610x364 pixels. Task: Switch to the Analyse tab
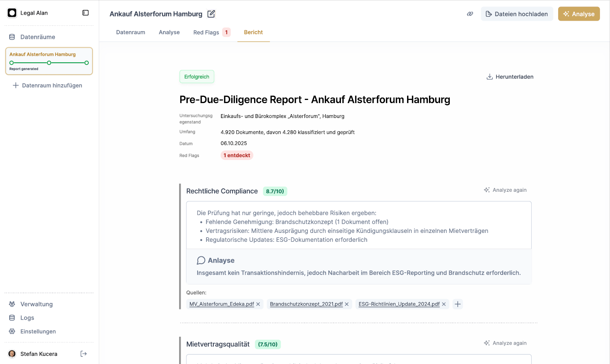coord(169,32)
